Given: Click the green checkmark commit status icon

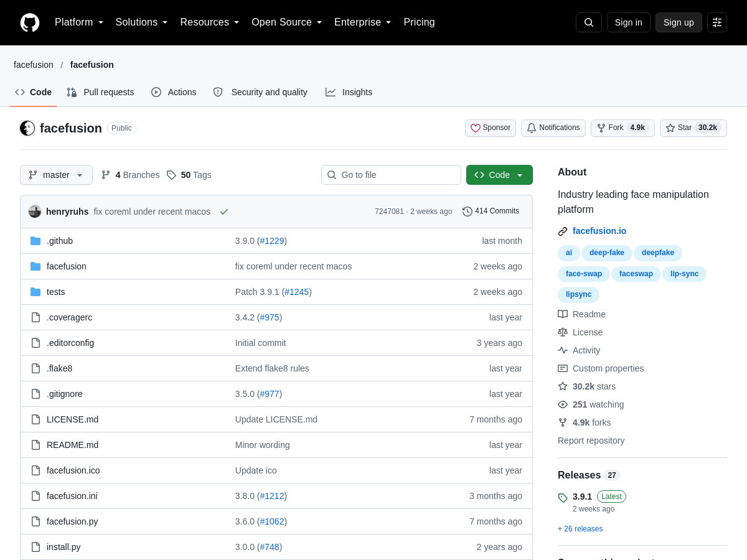Looking at the screenshot, I should [x=224, y=212].
